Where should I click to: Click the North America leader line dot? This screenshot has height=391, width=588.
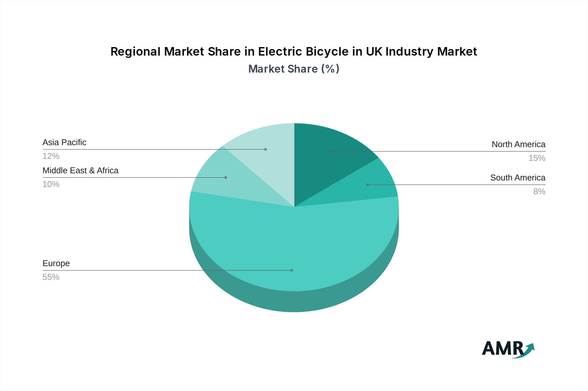(329, 151)
